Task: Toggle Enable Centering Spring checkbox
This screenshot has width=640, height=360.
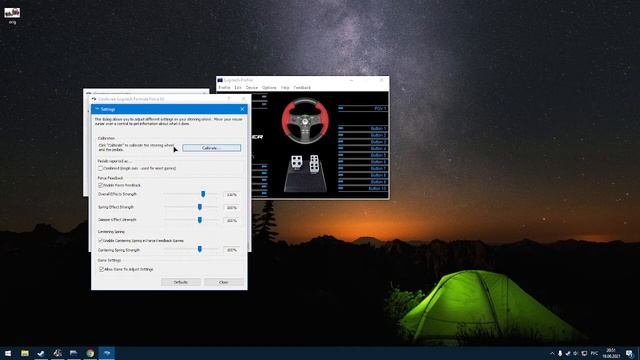Action: tap(100, 241)
